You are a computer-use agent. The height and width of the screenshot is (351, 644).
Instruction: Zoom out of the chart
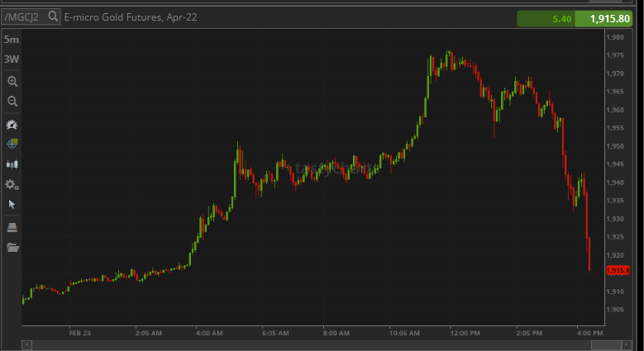(x=12, y=101)
